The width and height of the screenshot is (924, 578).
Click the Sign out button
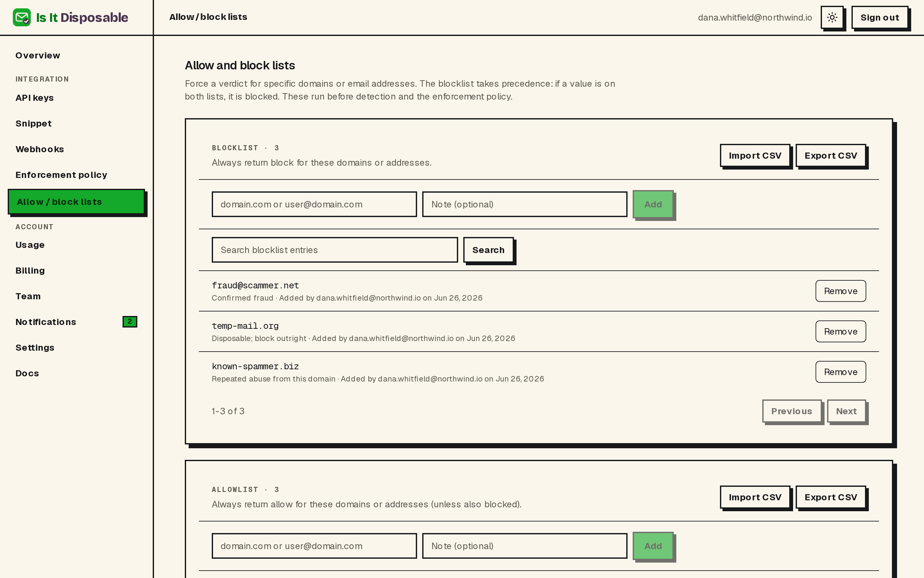pos(880,18)
